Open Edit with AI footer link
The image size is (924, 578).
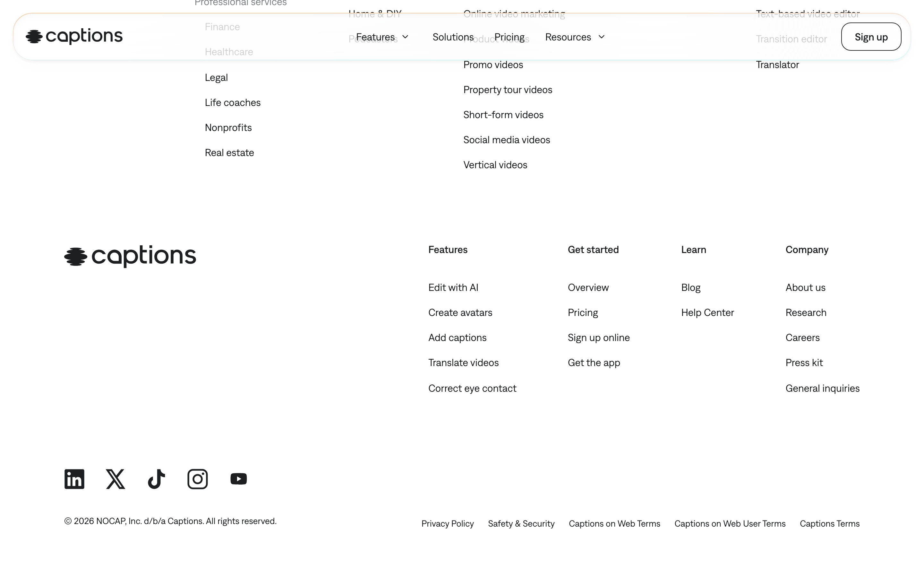click(x=453, y=287)
